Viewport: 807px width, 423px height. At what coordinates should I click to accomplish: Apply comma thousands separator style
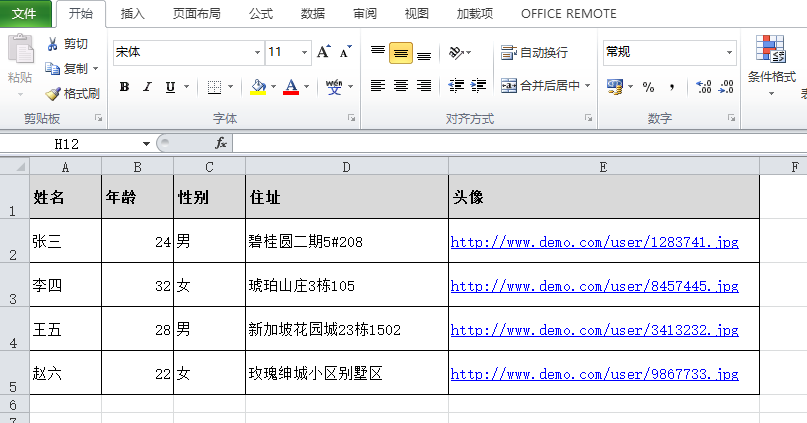[672, 87]
